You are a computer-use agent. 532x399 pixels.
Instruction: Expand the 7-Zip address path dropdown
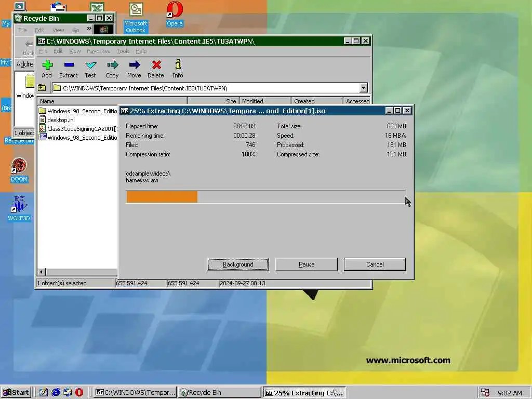[363, 88]
